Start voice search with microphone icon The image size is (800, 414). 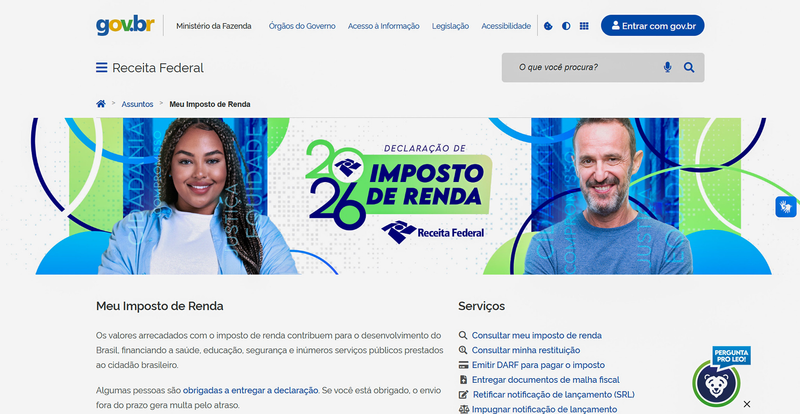667,67
